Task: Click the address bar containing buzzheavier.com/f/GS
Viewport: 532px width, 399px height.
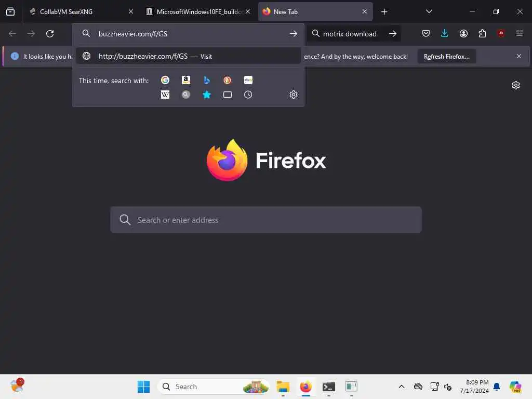Action: pos(188,34)
